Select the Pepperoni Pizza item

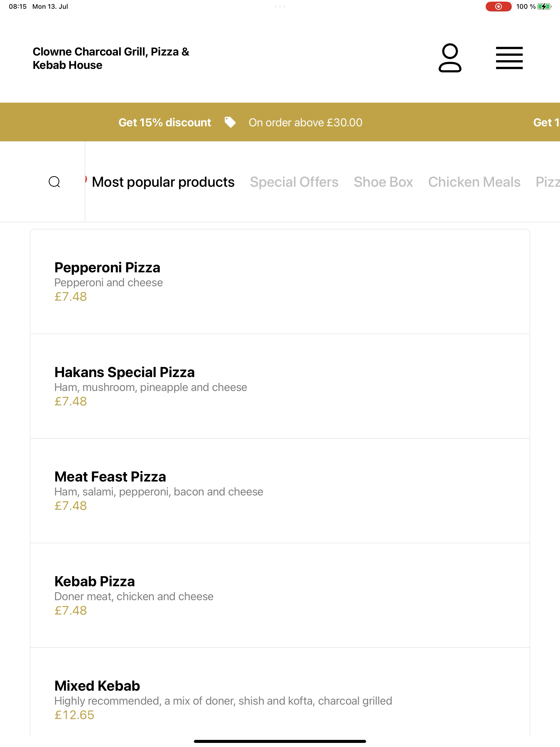280,281
